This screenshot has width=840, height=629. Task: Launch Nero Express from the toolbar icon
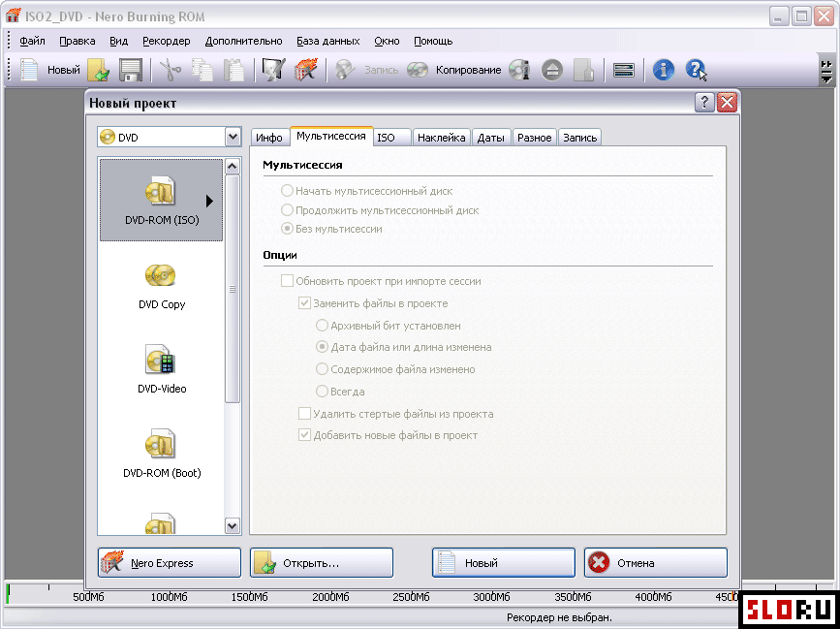[305, 70]
